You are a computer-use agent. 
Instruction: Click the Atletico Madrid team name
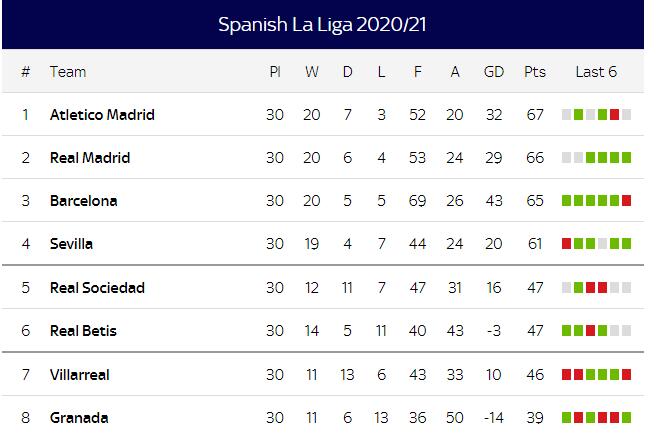[x=102, y=115]
